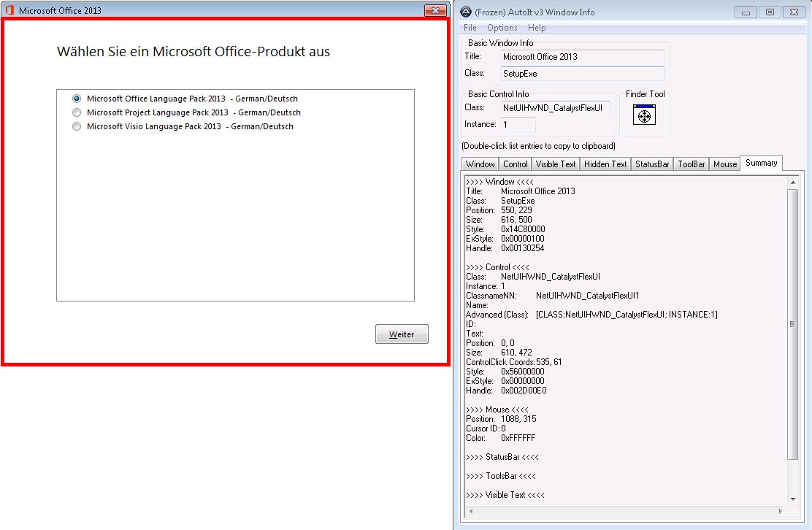Click the Office logo in the title bar
Screen dimensions: 812x530
coord(9,10)
